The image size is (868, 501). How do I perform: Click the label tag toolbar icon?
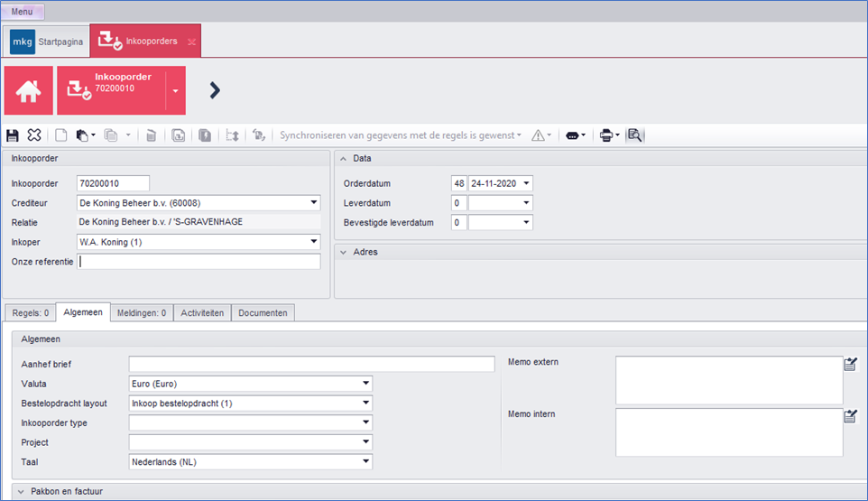point(572,135)
